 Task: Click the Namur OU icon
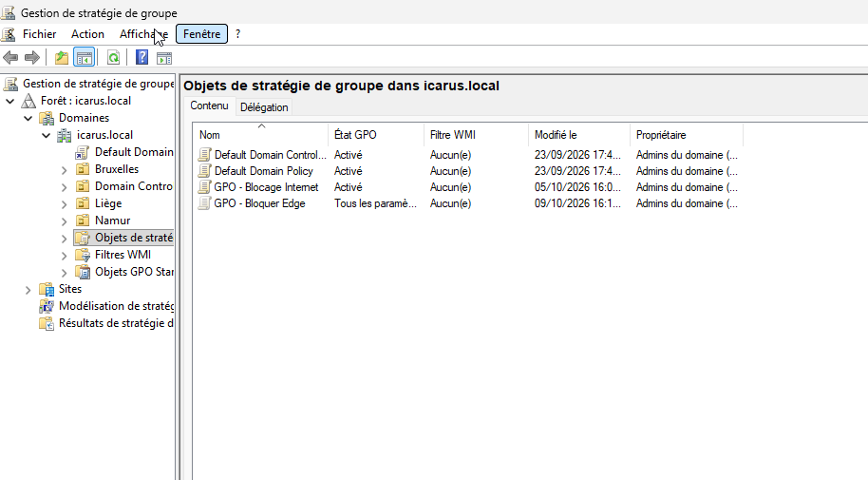(x=83, y=221)
